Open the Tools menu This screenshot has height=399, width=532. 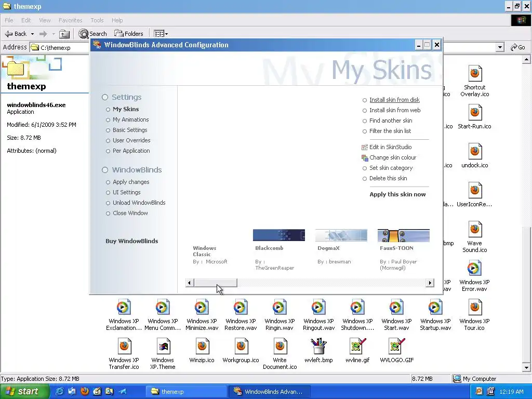[97, 20]
